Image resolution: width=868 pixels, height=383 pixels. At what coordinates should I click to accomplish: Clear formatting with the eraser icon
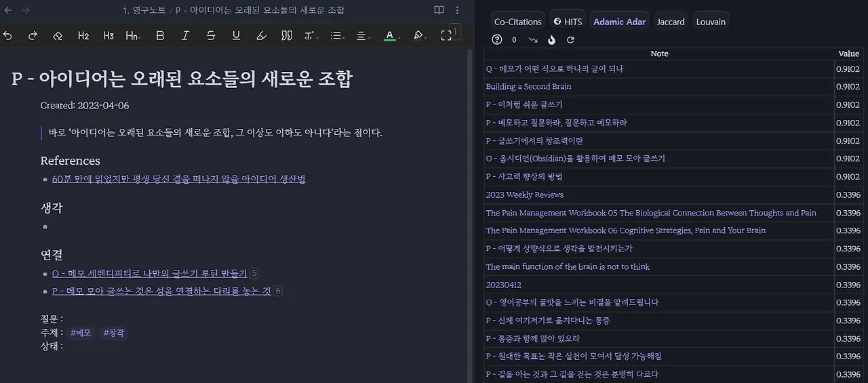coord(58,35)
